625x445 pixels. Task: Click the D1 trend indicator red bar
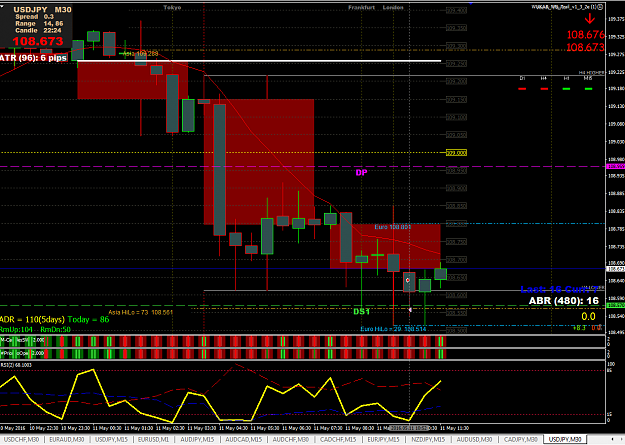point(523,89)
